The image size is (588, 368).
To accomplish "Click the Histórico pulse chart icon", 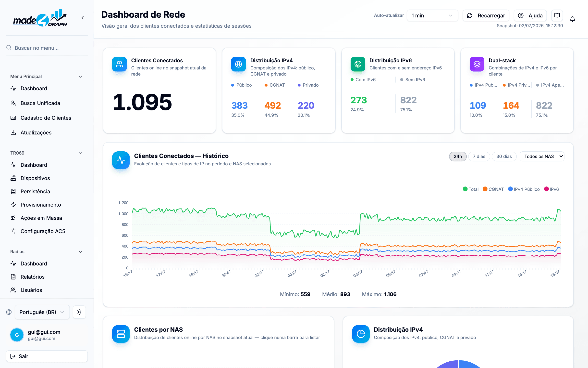I will (121, 160).
